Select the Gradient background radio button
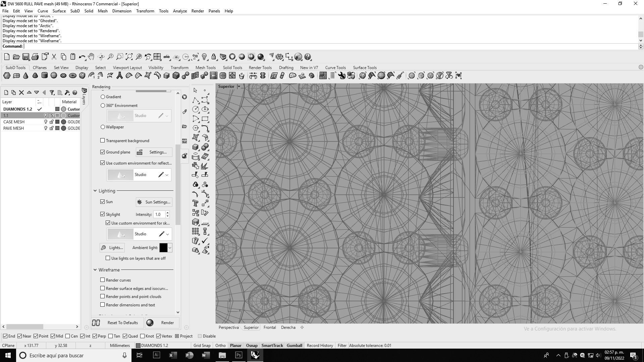 [x=103, y=97]
